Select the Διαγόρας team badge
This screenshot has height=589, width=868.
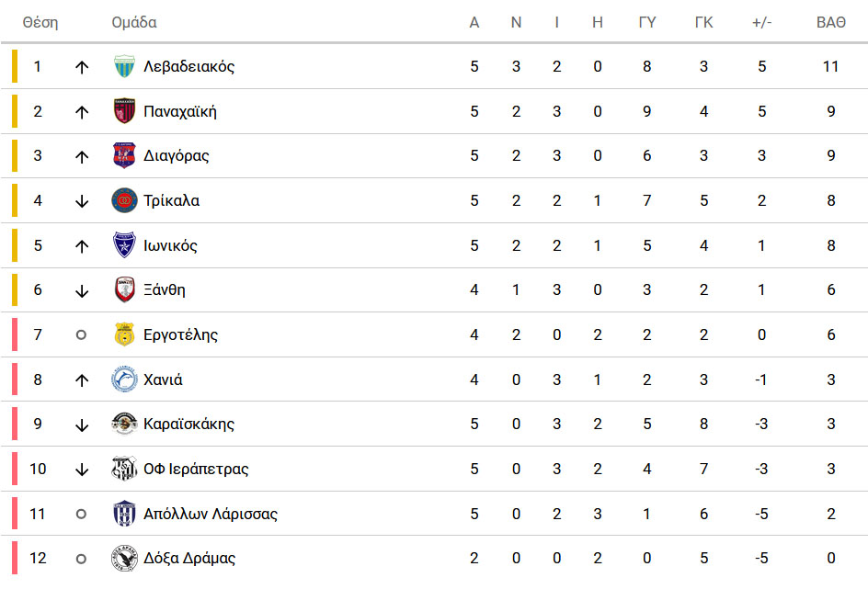[124, 155]
